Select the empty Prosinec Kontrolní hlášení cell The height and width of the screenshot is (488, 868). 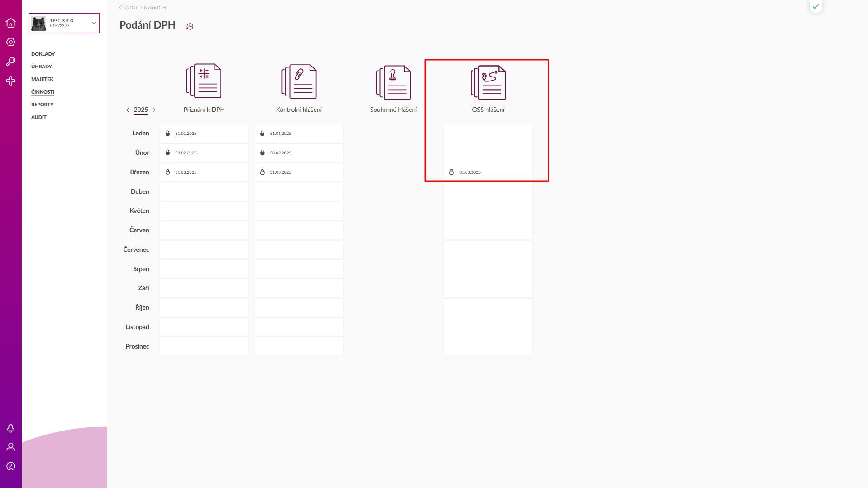(x=299, y=346)
